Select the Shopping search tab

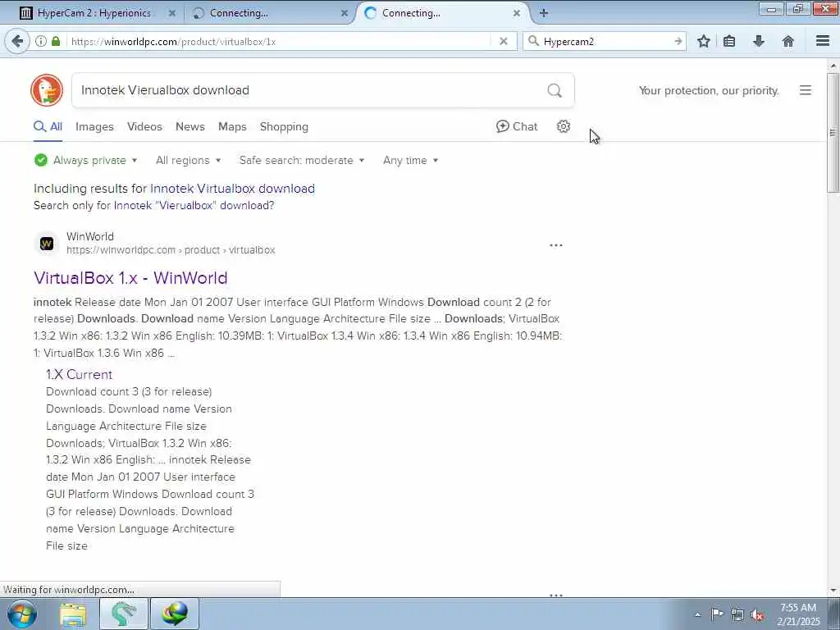[x=284, y=126]
